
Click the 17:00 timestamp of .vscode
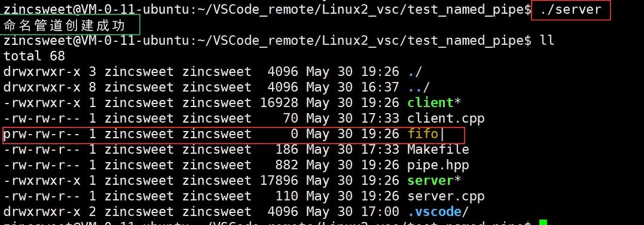pyautogui.click(x=380, y=212)
